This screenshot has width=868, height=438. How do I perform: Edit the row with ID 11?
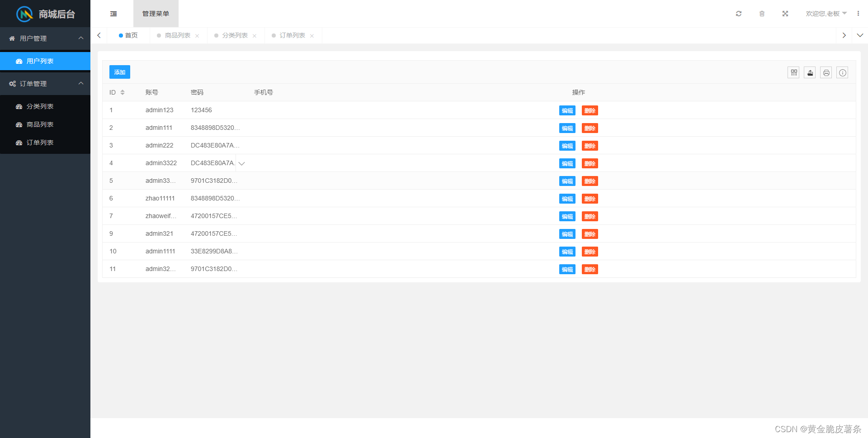point(567,269)
